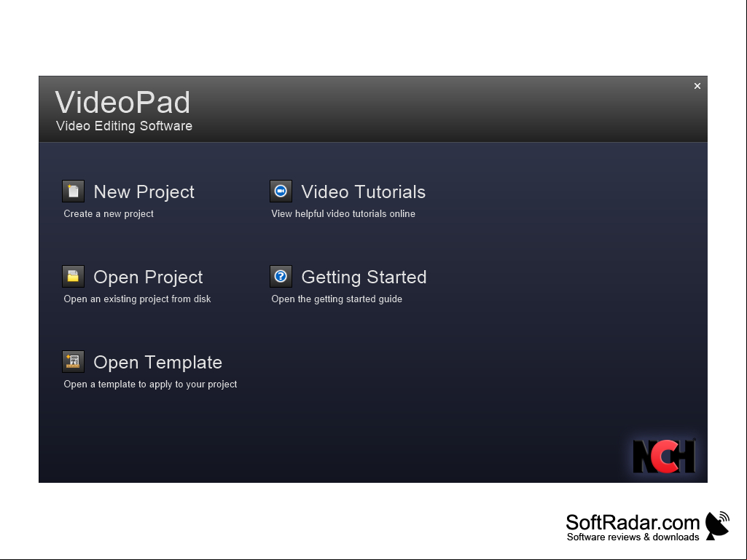This screenshot has height=560, width=747.
Task: Close the VideoPad welcome dialog
Action: (x=697, y=86)
